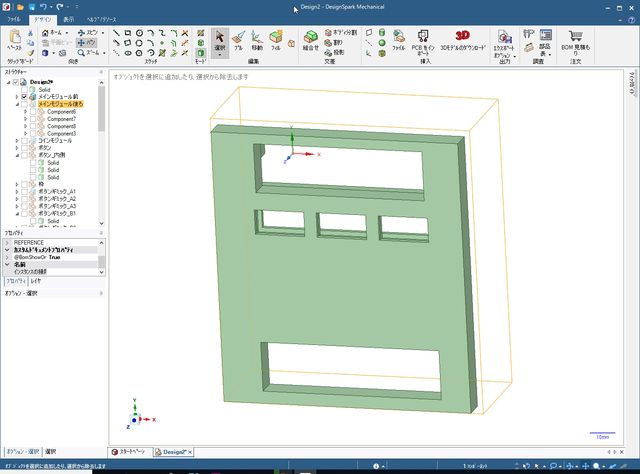
Task: Expand the メインモジュール前 tree node
Action: tap(17, 97)
